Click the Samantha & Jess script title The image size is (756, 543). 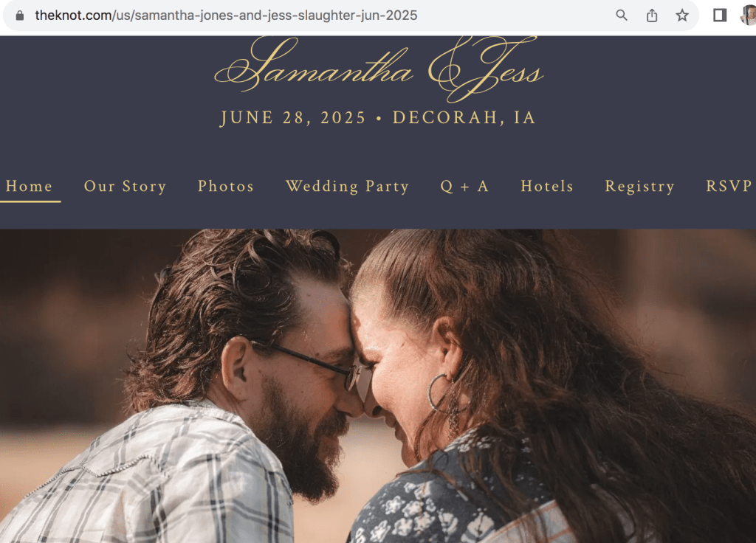[379, 69]
